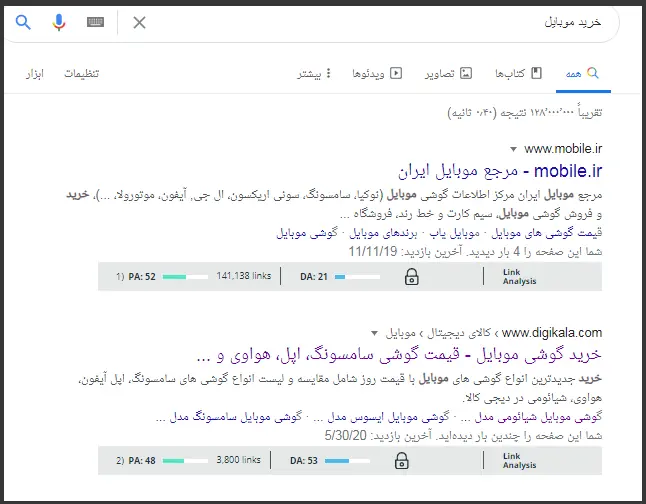Open sitelink موبایل یاب

(454, 233)
